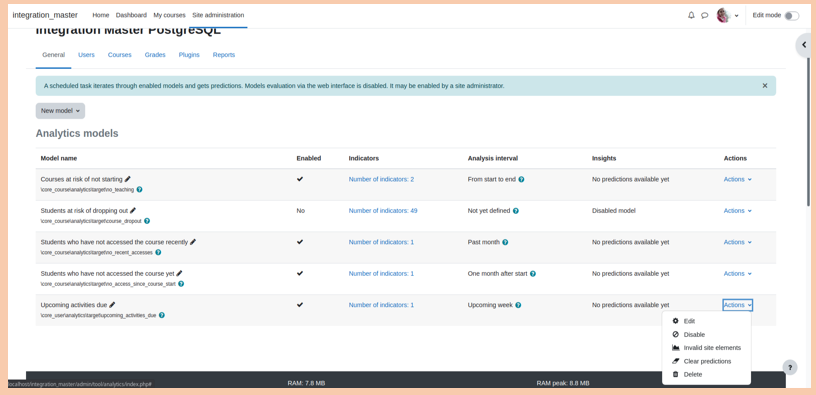The image size is (816, 395).
Task: Expand Actions for dropping out row
Action: pyautogui.click(x=737, y=211)
